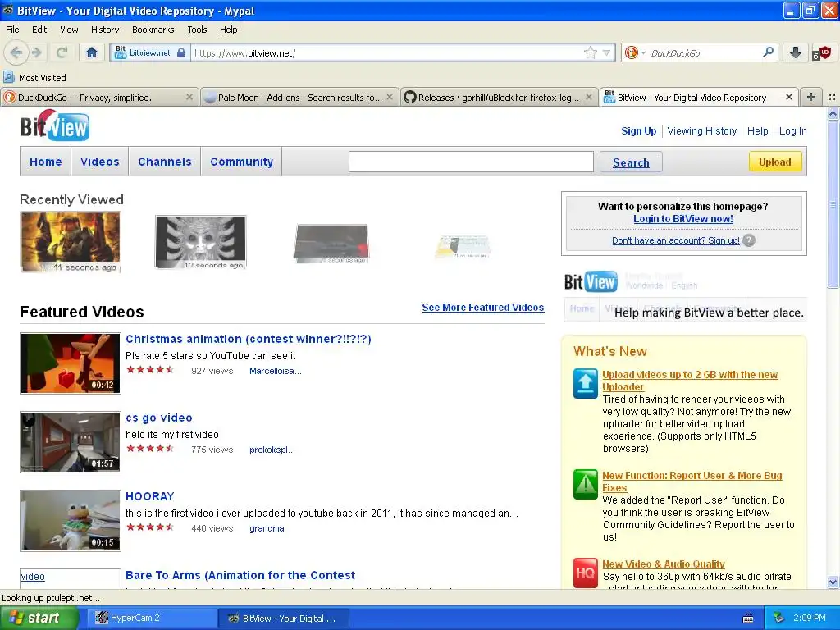
Task: Open the Channels navigation tab
Action: tap(164, 162)
